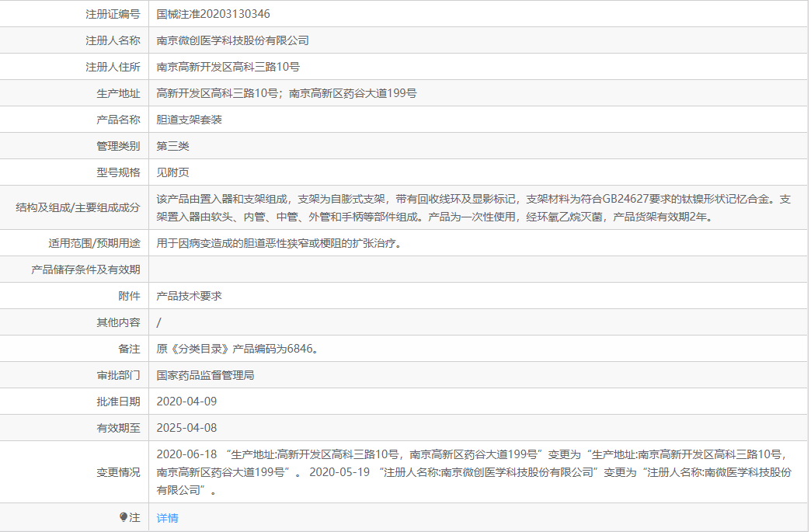The width and height of the screenshot is (811, 532).
Task: Click the 结构及组成/主要组成成分 label
Action: (78, 207)
